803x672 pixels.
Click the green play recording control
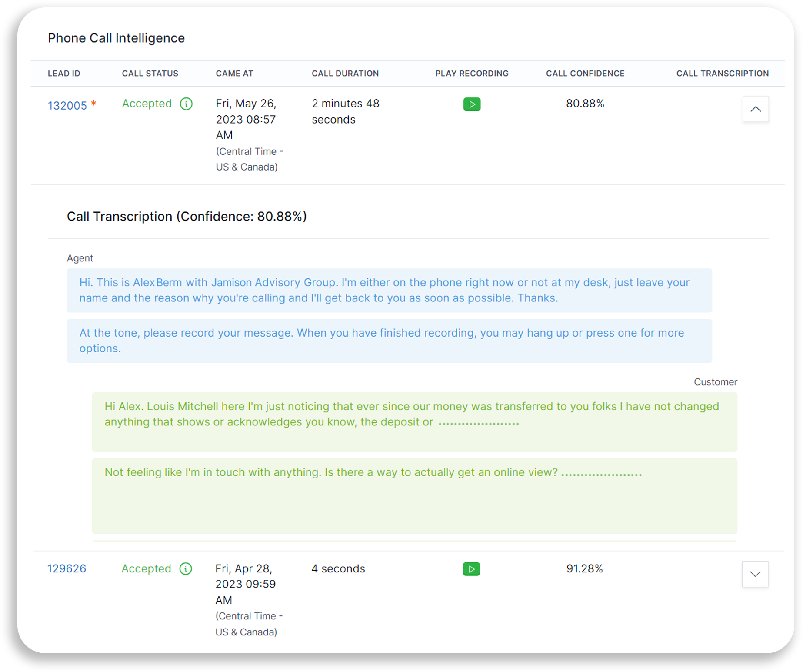(x=472, y=104)
